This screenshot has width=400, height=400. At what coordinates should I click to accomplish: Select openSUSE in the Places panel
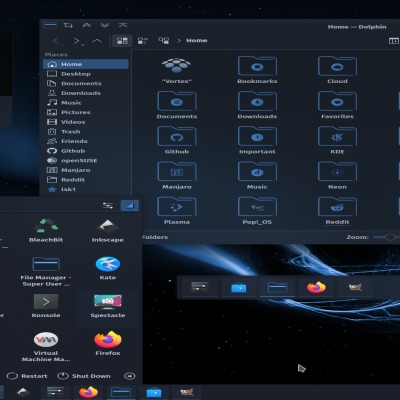pyautogui.click(x=86, y=161)
